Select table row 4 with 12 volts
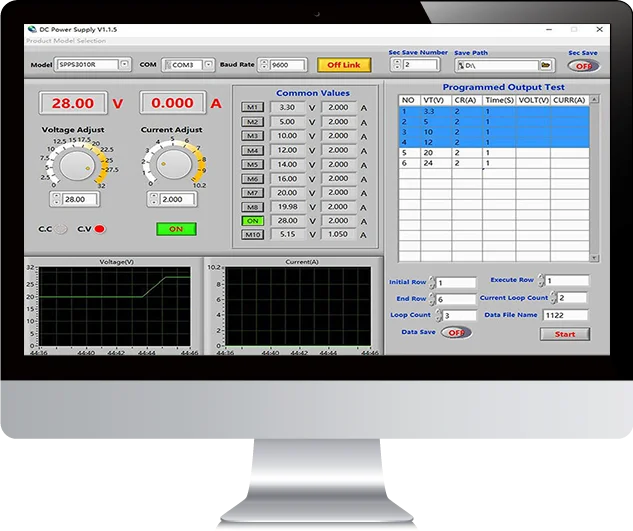The height and width of the screenshot is (531, 633). pyautogui.click(x=494, y=142)
